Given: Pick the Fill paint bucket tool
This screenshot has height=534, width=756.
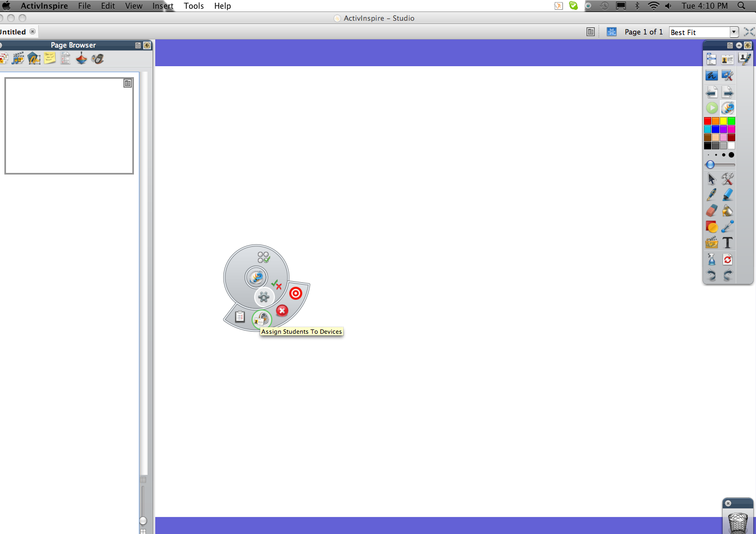Looking at the screenshot, I should coord(728,211).
